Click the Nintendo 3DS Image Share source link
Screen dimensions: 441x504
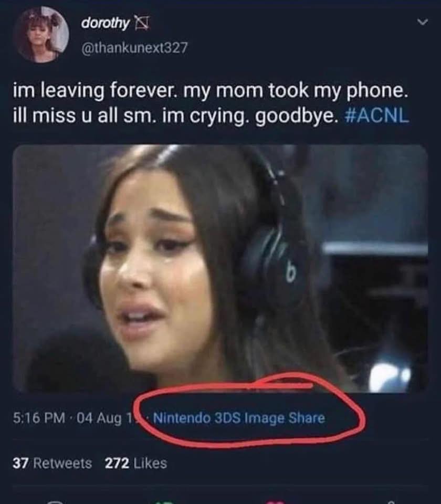click(x=239, y=418)
